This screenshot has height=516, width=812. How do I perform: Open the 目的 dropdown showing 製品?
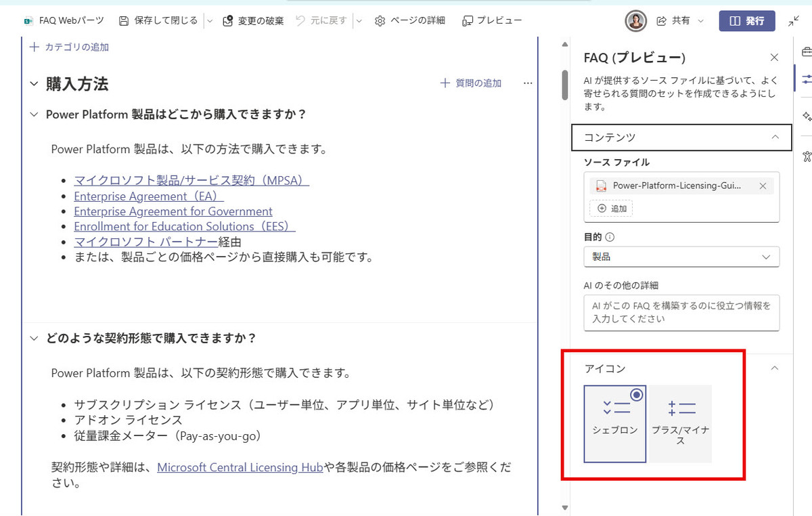[x=681, y=257]
